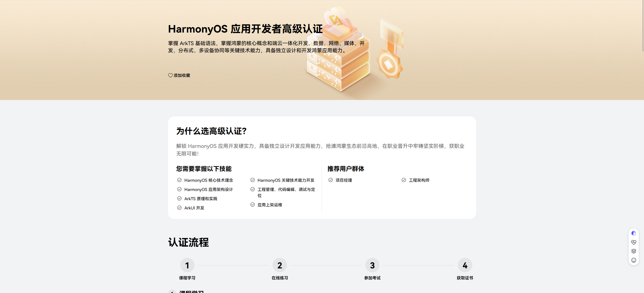Click the 应用上架运维 skill item
The image size is (644, 293).
[270, 205]
